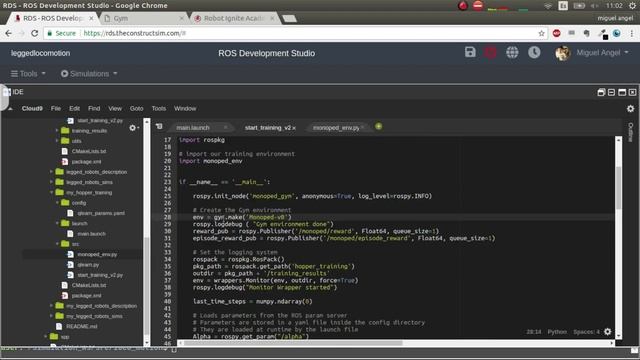Switch to the Gym browser tab

click(143, 18)
